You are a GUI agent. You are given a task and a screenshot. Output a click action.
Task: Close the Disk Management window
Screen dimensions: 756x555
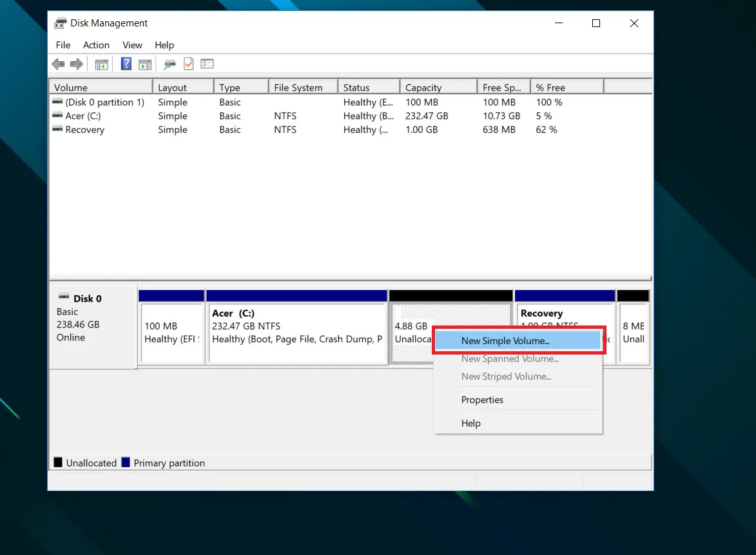(634, 23)
